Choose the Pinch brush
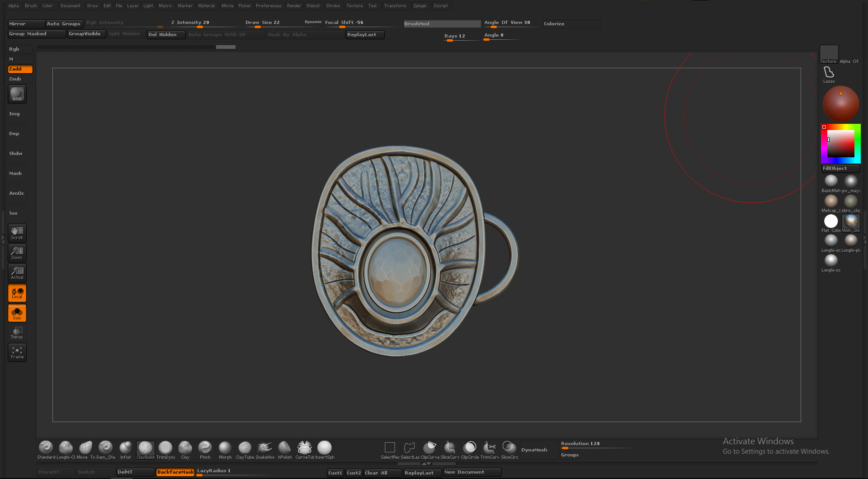Screen dimensions: 868x479 (x=205, y=450)
